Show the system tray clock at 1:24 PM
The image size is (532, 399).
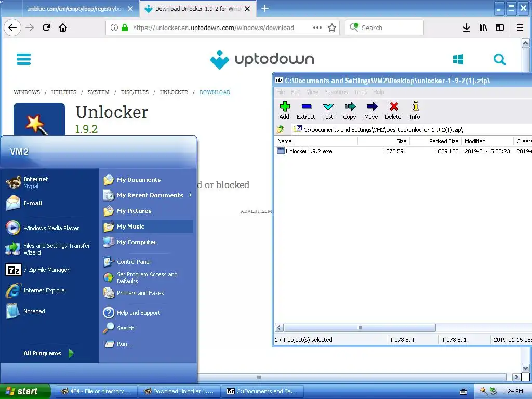click(x=513, y=391)
